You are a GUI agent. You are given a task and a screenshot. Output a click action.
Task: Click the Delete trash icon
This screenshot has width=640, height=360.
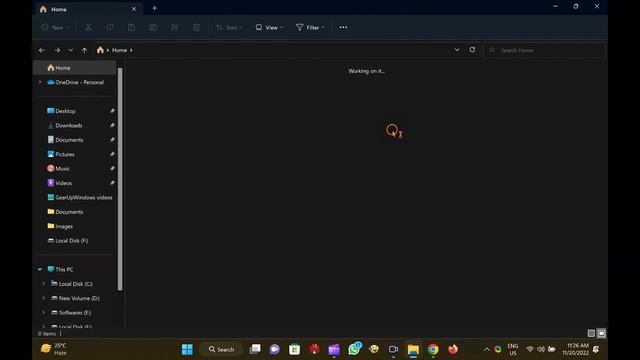click(x=196, y=27)
